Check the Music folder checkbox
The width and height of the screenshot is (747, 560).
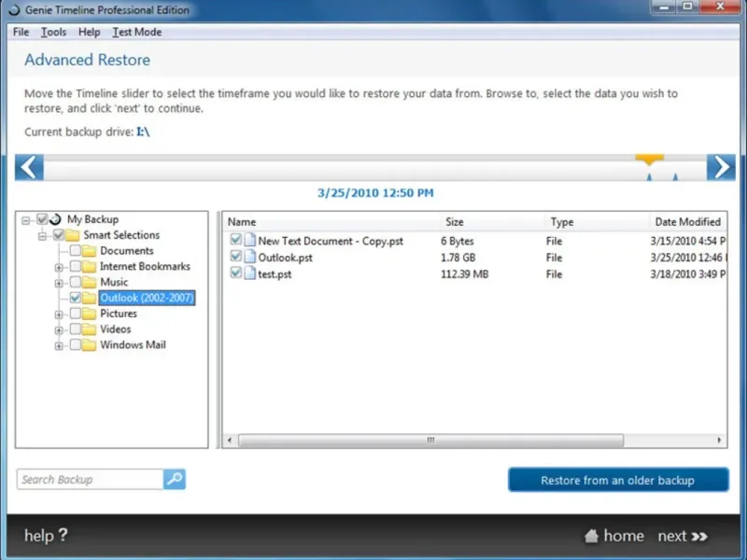(76, 282)
